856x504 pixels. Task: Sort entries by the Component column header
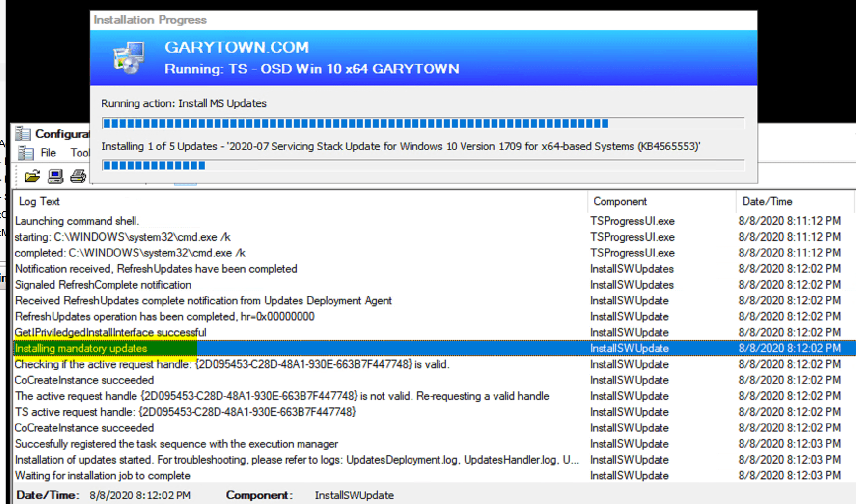click(x=620, y=201)
